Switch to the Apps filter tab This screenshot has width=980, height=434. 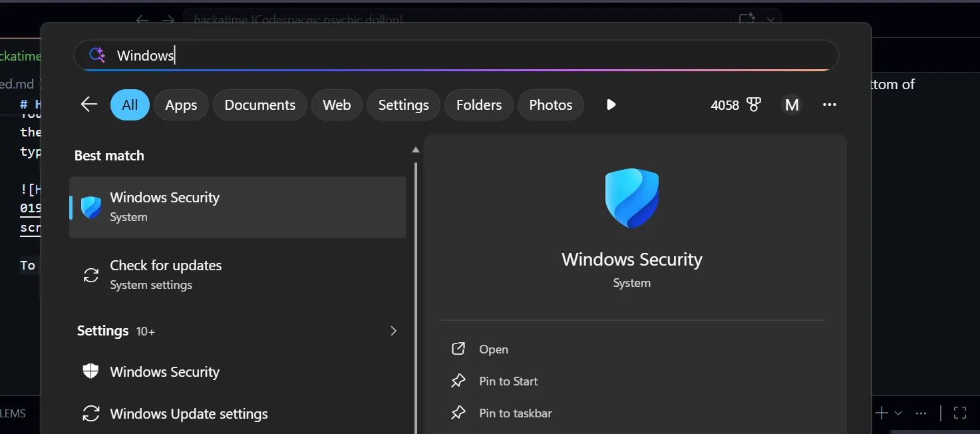coord(181,105)
